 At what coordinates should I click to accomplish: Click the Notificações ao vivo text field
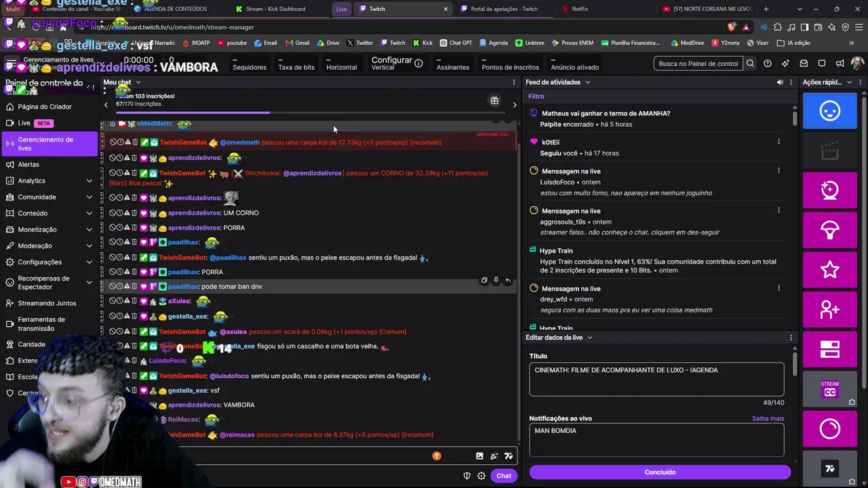click(x=656, y=440)
